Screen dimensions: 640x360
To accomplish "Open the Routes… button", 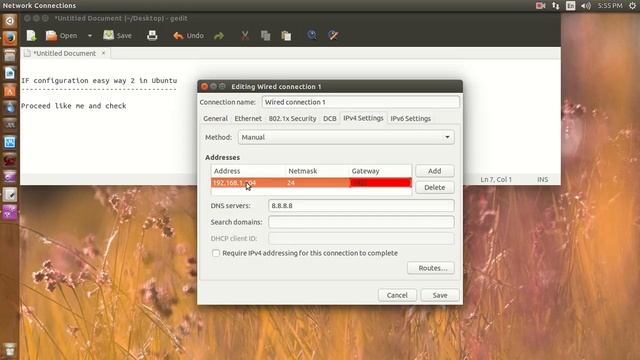I will (431, 268).
